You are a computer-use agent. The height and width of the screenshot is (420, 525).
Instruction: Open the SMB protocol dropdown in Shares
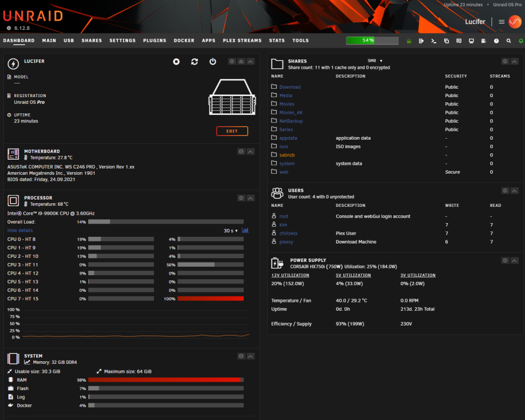(375, 60)
